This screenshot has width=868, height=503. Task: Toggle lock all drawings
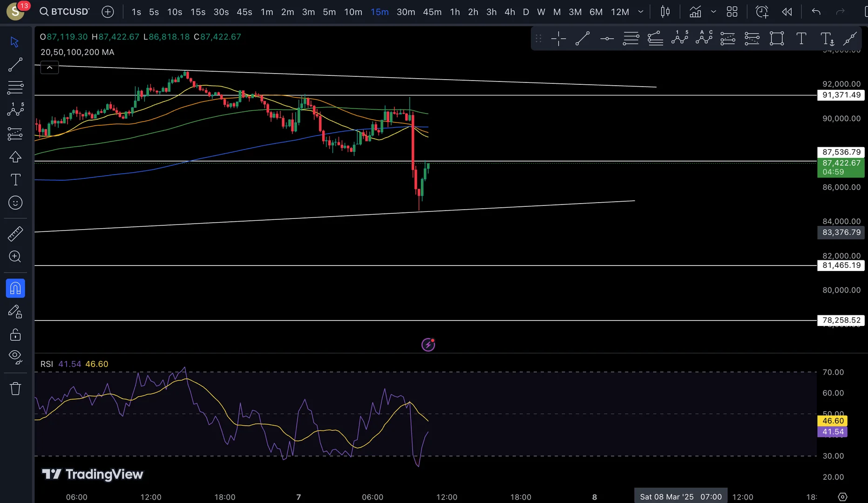coord(15,335)
